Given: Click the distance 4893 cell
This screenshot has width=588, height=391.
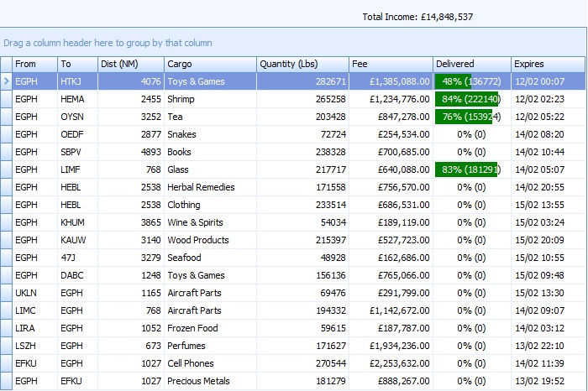Looking at the screenshot, I should [x=131, y=152].
